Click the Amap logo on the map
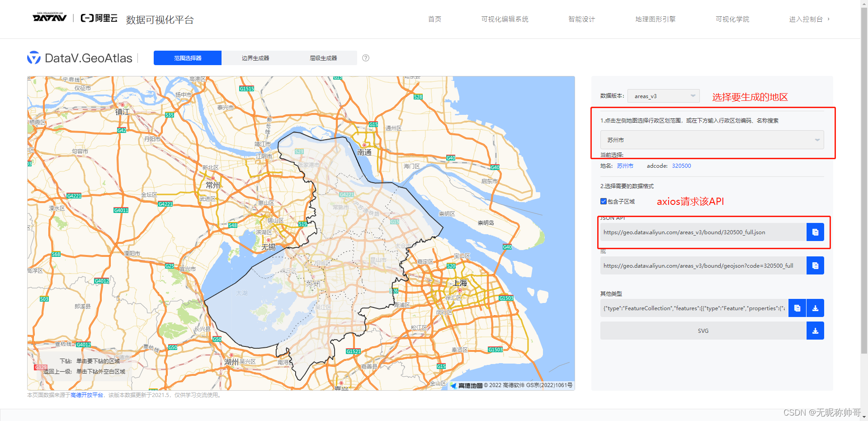Viewport: 868px width, 421px height. tap(466, 385)
